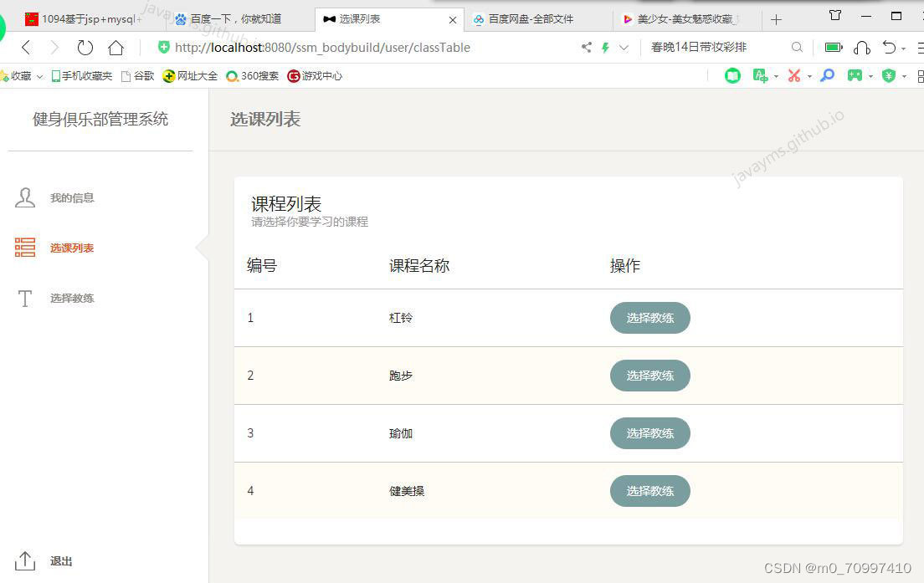Click 选择教练 button for 瑜伽 course
The width and height of the screenshot is (924, 583).
[x=650, y=433]
